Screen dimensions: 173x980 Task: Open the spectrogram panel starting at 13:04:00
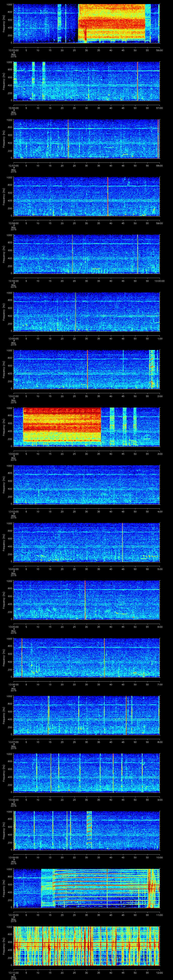click(x=86, y=543)
